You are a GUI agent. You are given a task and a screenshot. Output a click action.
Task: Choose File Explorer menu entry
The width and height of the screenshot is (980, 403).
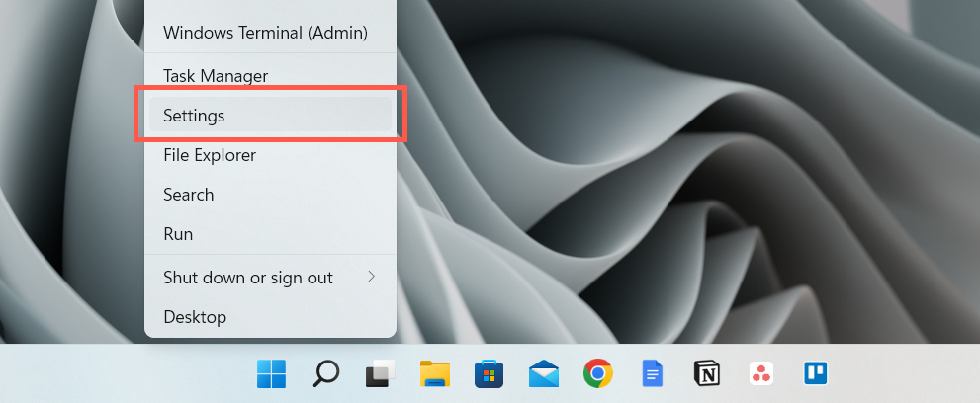coord(271,155)
